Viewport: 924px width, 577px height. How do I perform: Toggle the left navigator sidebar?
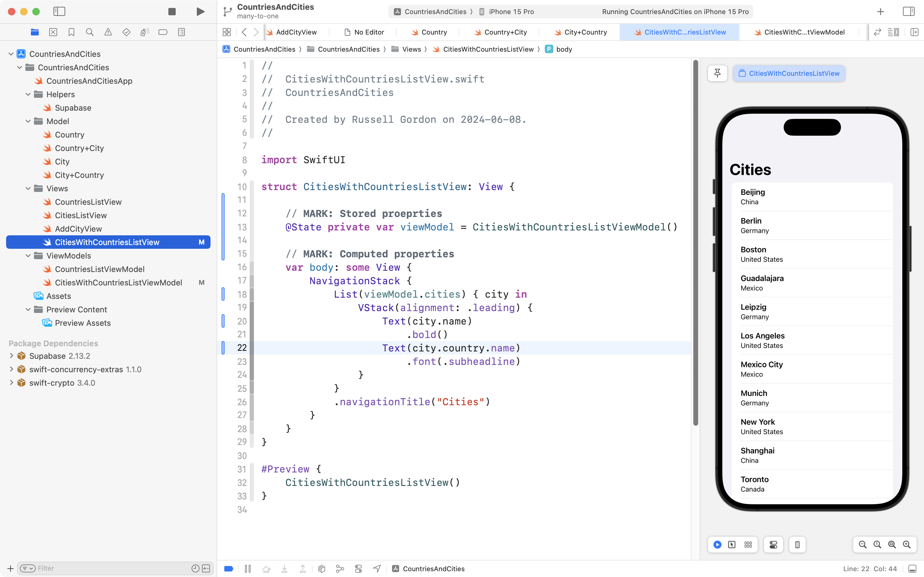coord(59,11)
